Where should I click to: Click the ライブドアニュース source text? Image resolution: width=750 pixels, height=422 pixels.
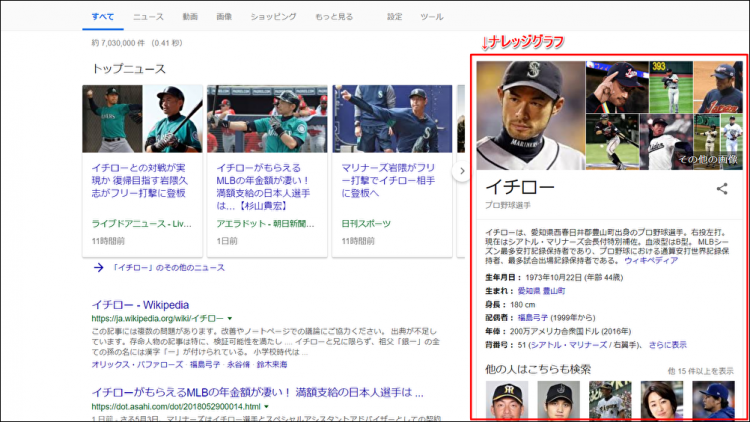click(142, 224)
